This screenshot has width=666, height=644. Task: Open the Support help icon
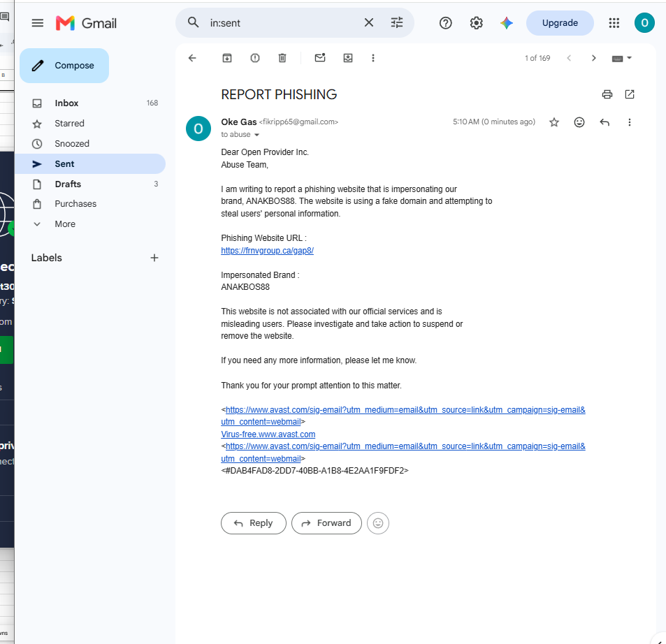[x=446, y=23]
